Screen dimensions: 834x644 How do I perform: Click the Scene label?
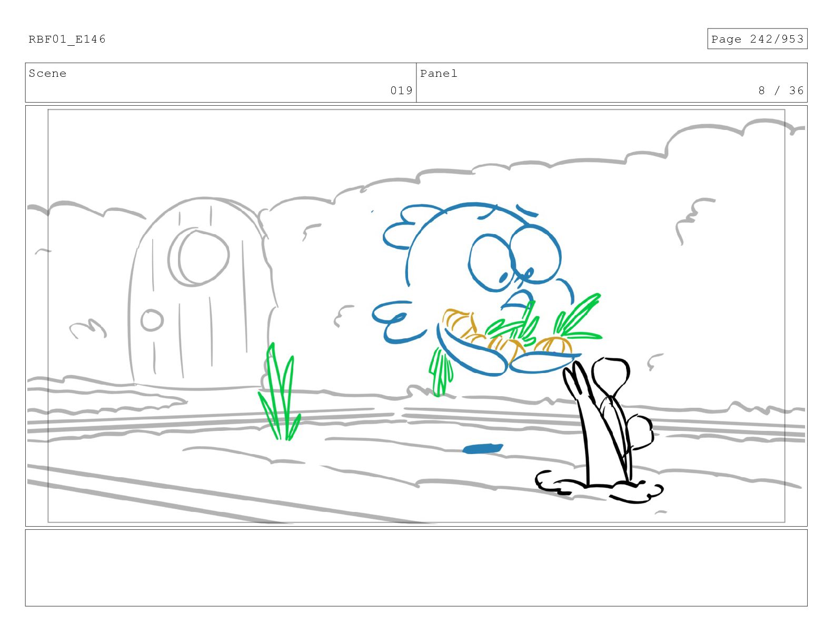pyautogui.click(x=47, y=73)
